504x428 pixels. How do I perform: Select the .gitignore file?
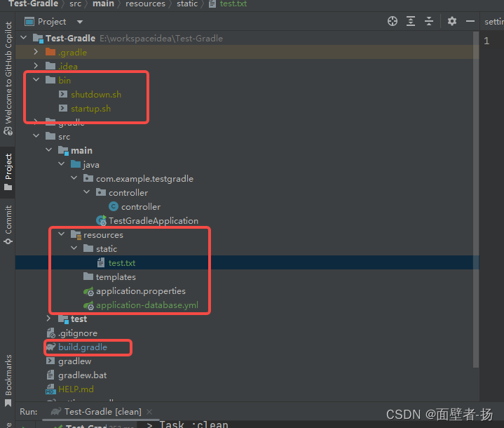(x=78, y=333)
